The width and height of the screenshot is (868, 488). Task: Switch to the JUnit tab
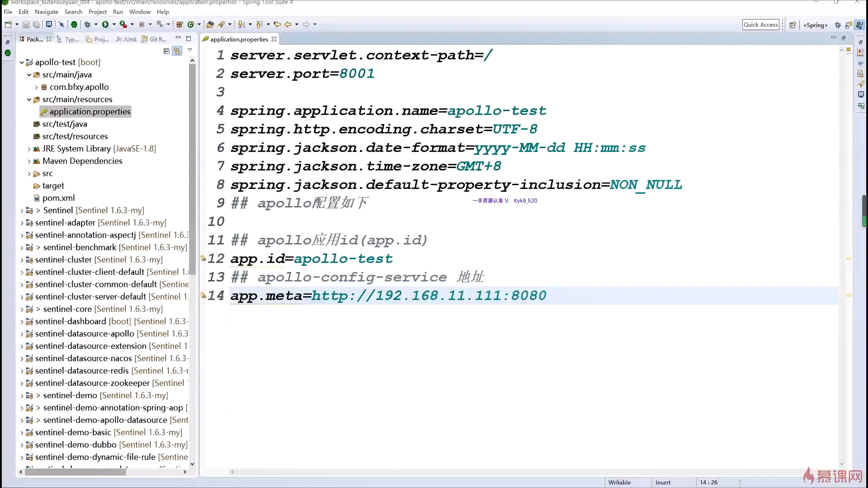(126, 39)
